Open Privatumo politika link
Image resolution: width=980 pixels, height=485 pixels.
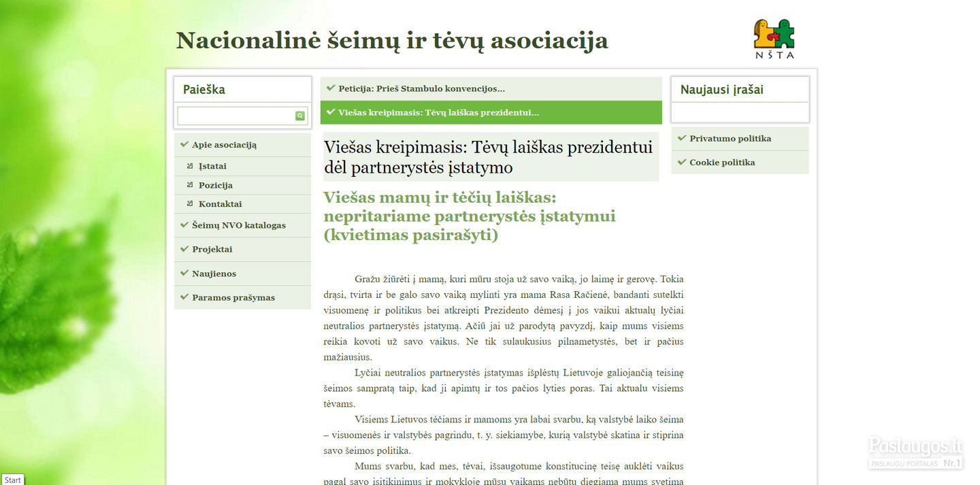click(x=740, y=138)
